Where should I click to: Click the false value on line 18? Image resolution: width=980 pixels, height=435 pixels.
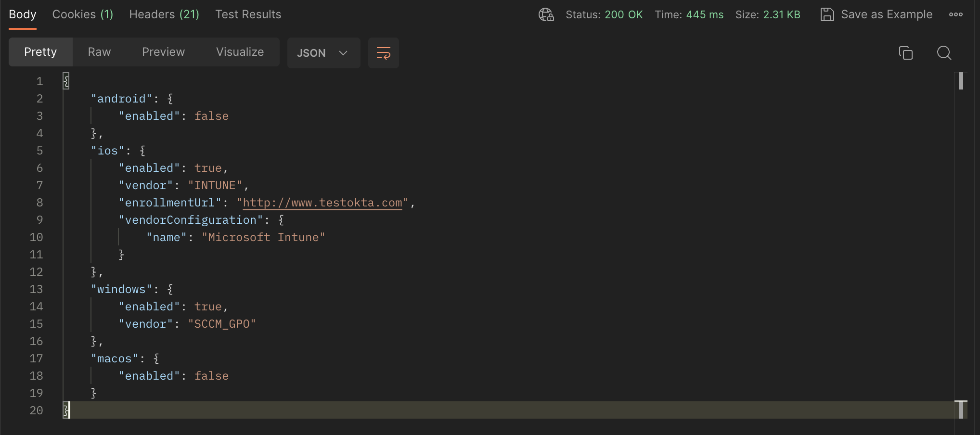(211, 376)
